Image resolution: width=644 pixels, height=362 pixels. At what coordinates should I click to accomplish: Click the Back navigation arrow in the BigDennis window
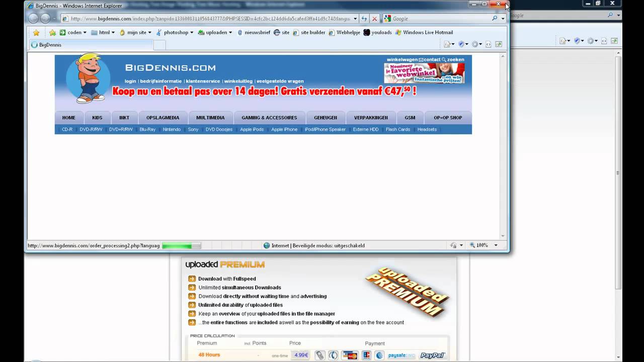pos(33,19)
